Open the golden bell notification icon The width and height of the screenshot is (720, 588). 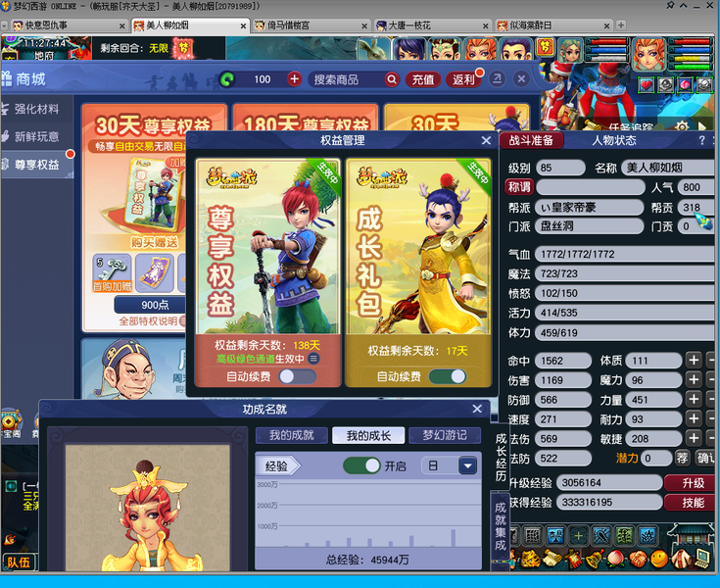596,559
